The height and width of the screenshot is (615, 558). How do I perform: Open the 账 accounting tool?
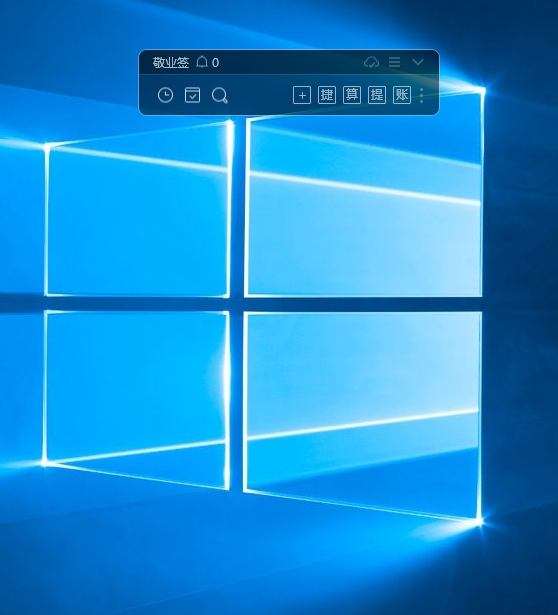click(x=402, y=95)
